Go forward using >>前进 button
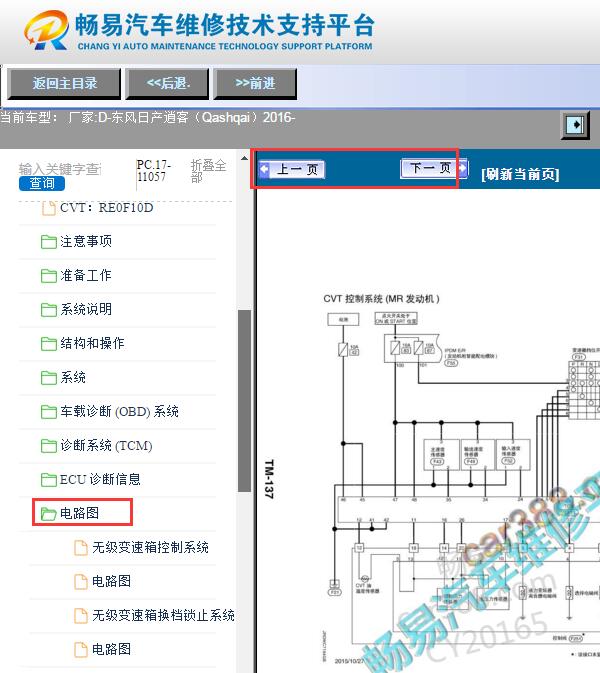This screenshot has width=600, height=673. (x=255, y=83)
